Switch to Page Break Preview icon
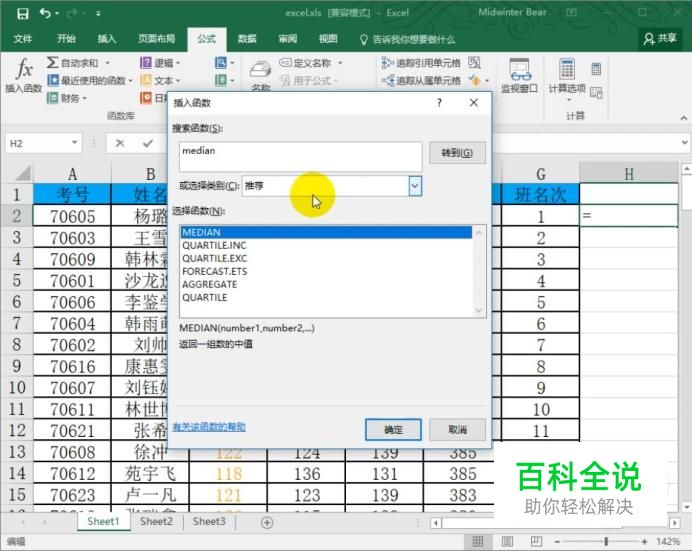 click(x=536, y=541)
